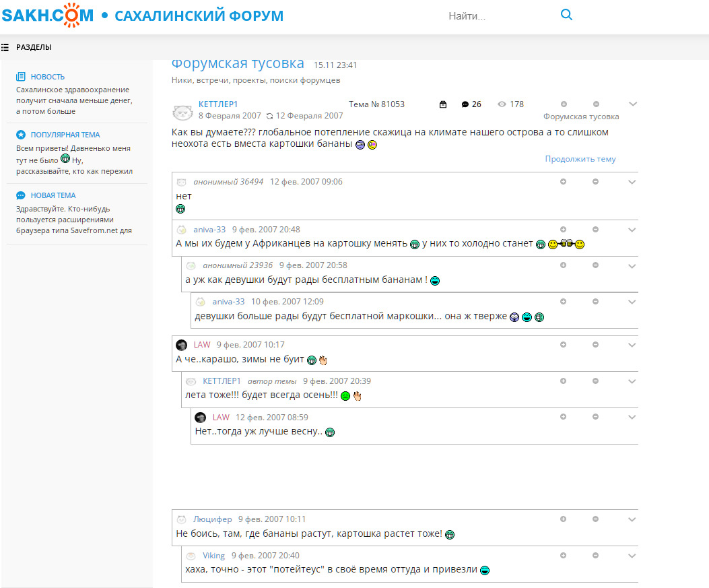Click plus vote on the topic post
Image resolution: width=709 pixels, height=588 pixels.
(x=564, y=104)
